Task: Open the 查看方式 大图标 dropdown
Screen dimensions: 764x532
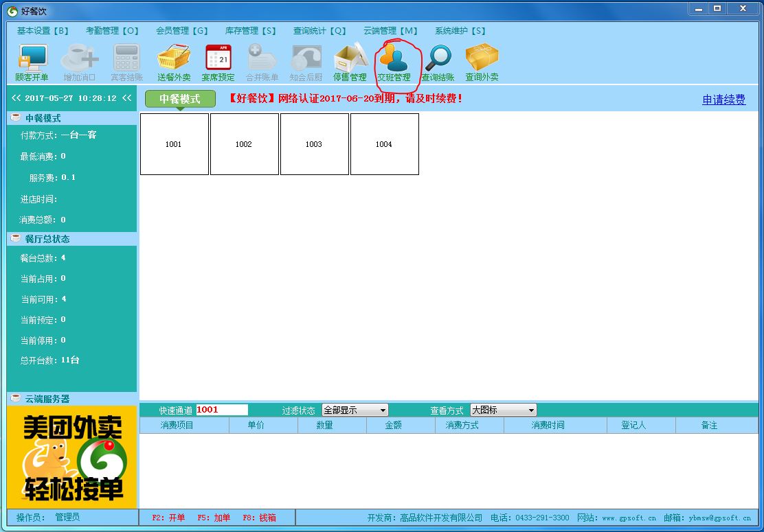Action: point(504,410)
